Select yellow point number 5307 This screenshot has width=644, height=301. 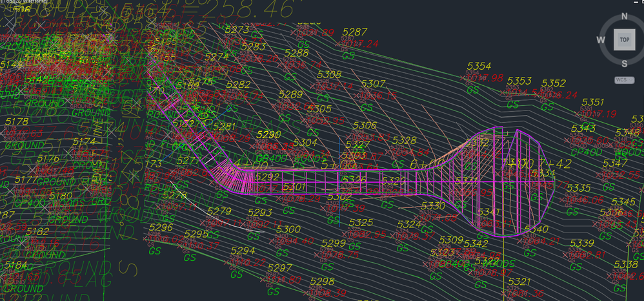tap(374, 84)
